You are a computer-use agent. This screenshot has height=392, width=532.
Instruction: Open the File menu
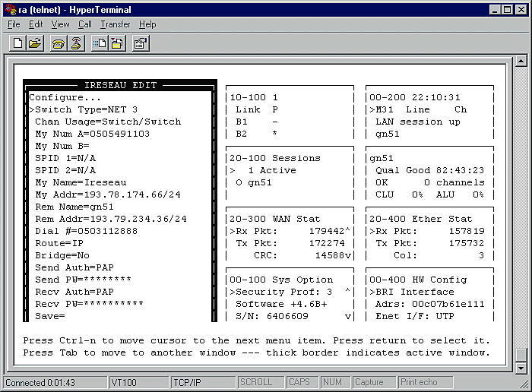click(14, 24)
